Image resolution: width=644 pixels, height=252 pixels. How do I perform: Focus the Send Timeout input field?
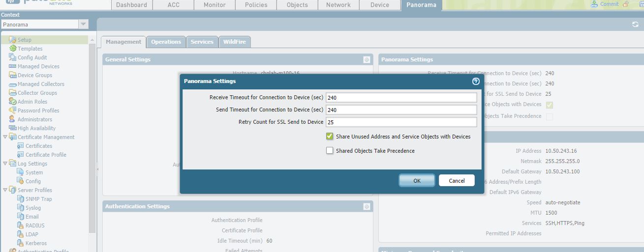[x=401, y=110]
